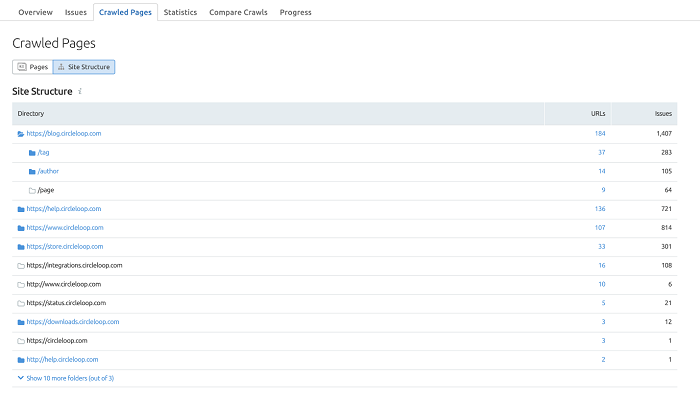Viewport: 700px width, 401px height.
Task: Click issues value 1,407
Action: click(x=664, y=134)
